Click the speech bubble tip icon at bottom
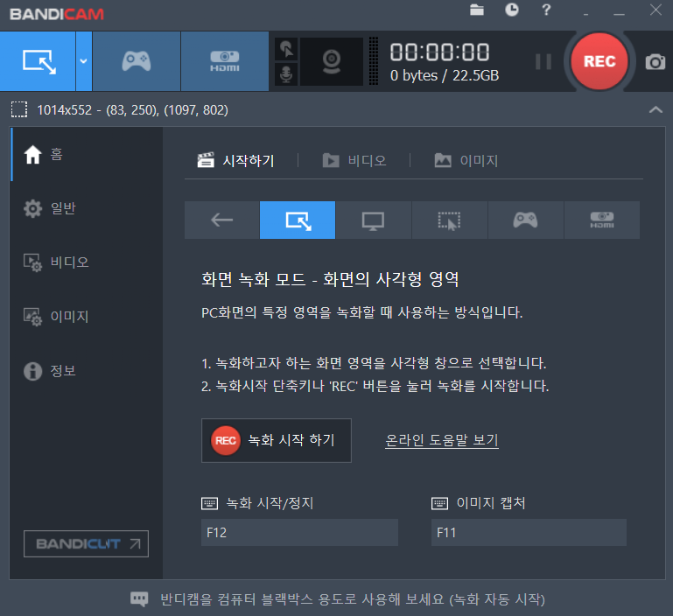 tap(139, 599)
